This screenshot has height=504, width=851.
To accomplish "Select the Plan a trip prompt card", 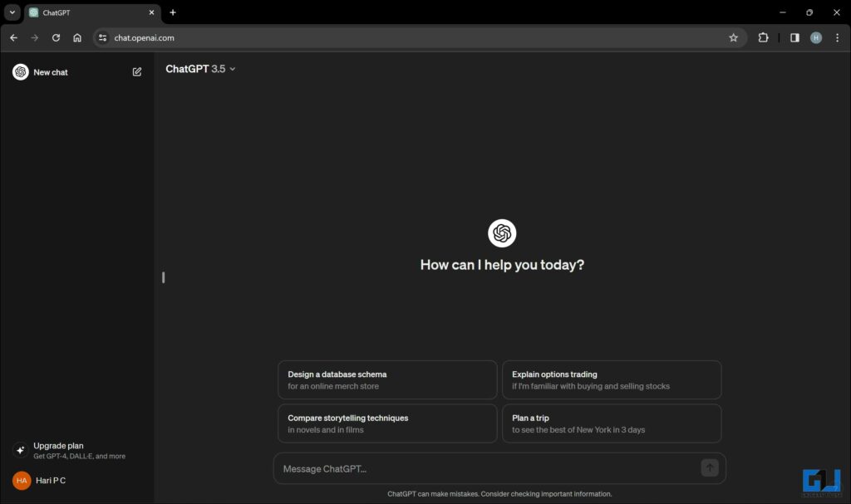I will pyautogui.click(x=611, y=423).
